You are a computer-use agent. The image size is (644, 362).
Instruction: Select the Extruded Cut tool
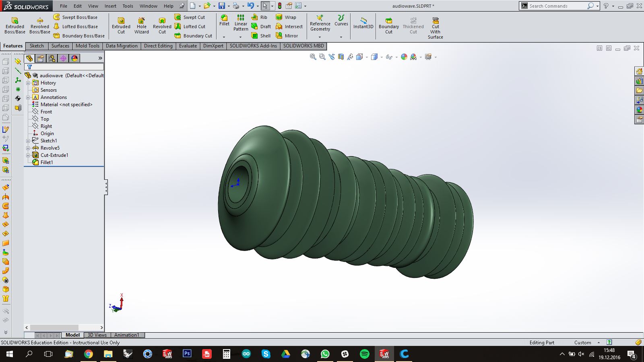tap(121, 26)
